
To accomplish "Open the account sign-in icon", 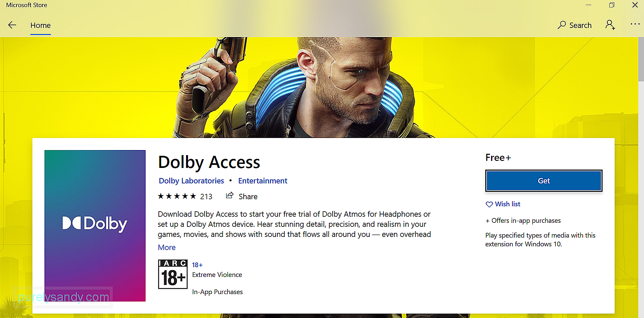I will 610,25.
